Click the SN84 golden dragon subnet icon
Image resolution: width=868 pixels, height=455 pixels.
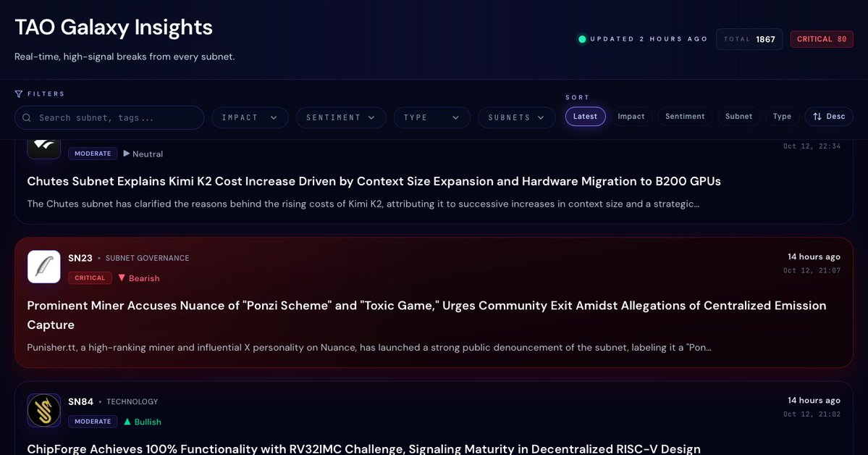coord(43,410)
